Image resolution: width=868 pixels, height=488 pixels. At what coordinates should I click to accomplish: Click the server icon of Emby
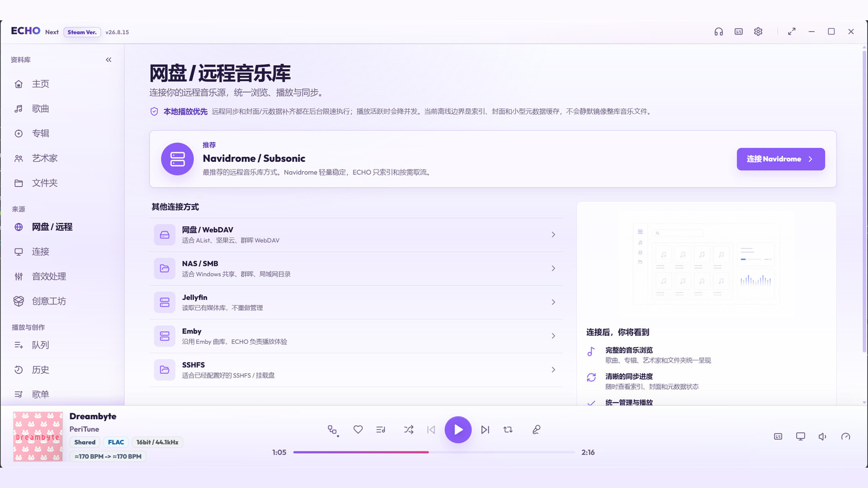pyautogui.click(x=165, y=336)
